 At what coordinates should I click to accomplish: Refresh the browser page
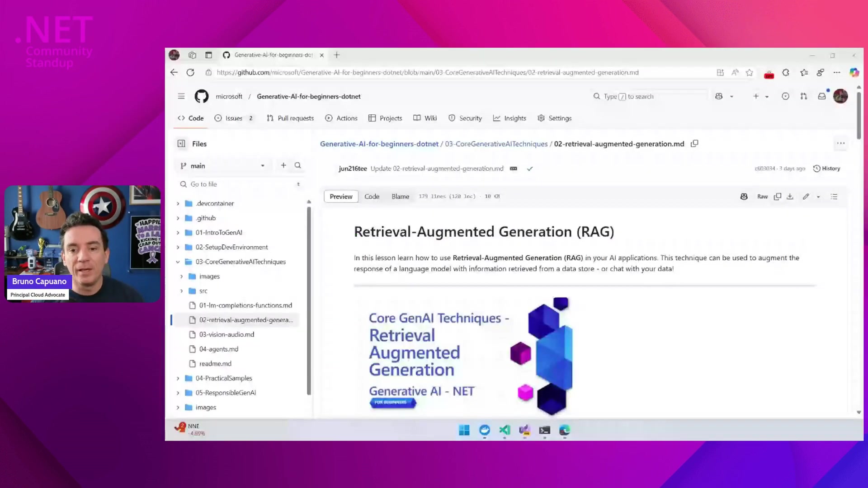tap(190, 72)
